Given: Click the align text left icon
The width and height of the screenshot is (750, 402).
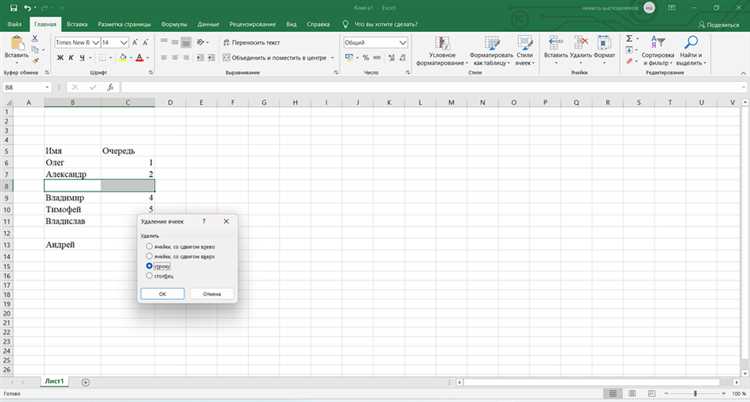Looking at the screenshot, I should coord(164,57).
